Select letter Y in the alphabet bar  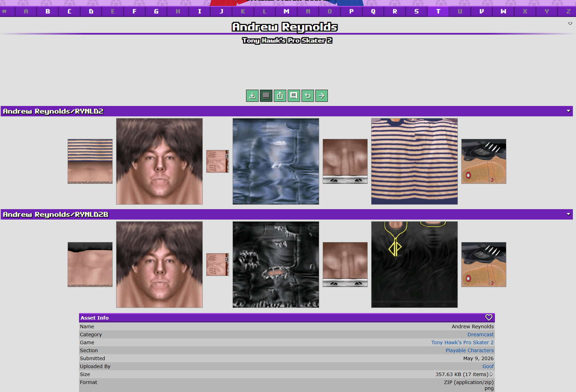click(x=547, y=11)
